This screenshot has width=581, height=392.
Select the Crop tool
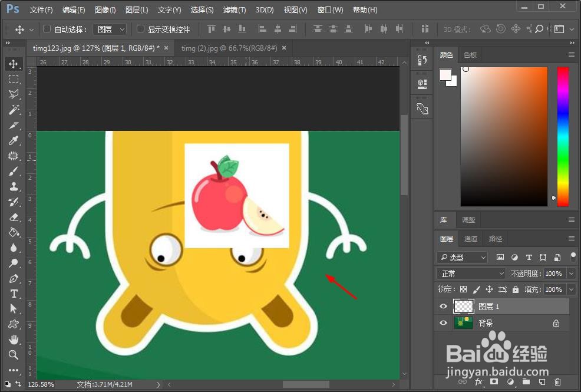14,125
